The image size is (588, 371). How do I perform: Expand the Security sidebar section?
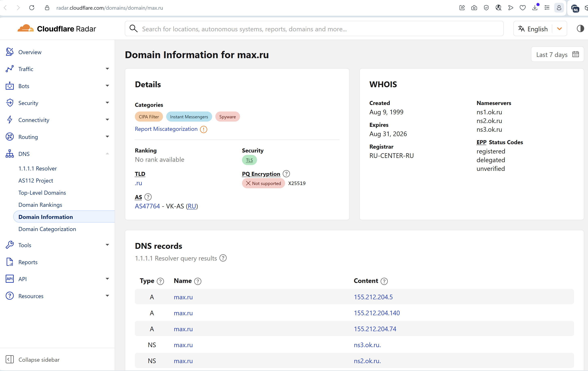point(107,103)
